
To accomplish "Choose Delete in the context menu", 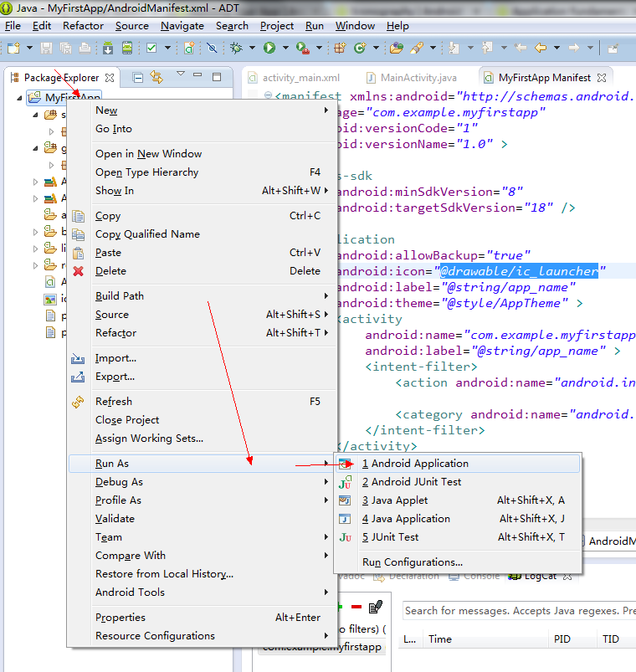I will [x=203, y=271].
